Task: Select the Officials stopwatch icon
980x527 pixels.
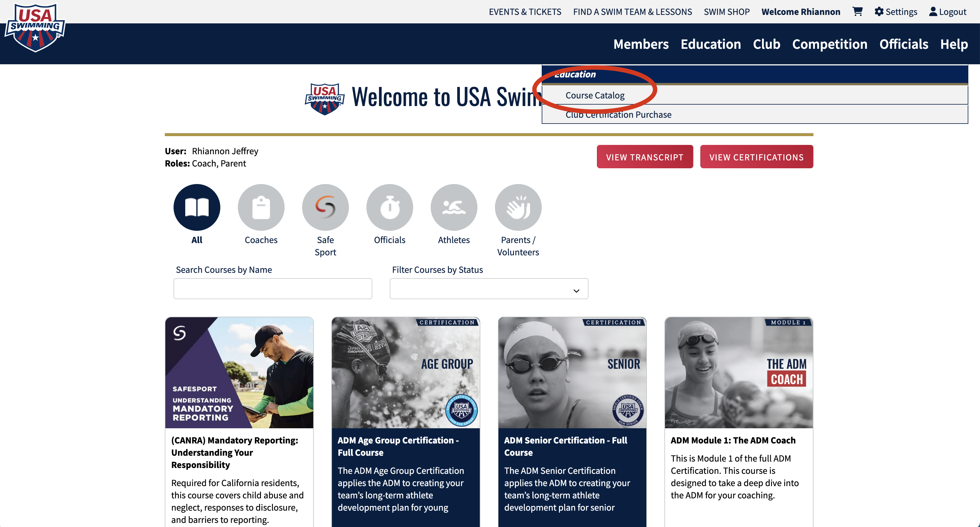Action: (x=389, y=207)
